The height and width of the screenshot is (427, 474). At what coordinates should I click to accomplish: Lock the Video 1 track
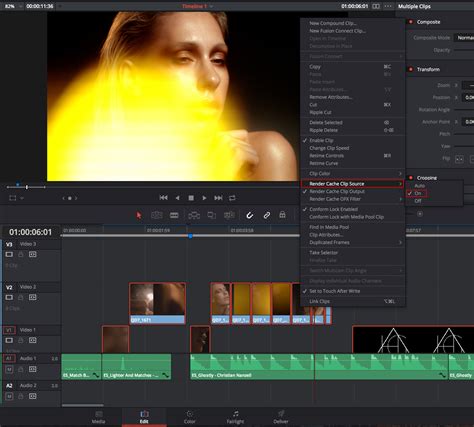[21, 340]
